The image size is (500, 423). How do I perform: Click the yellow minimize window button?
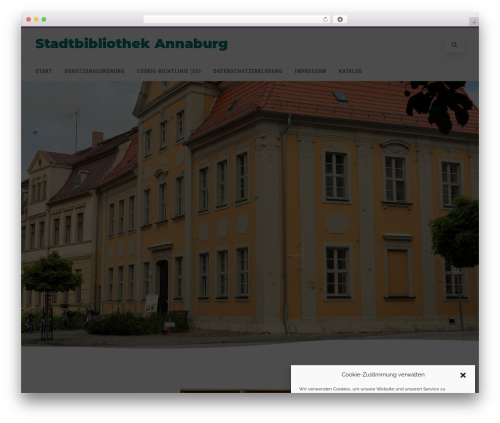point(36,20)
